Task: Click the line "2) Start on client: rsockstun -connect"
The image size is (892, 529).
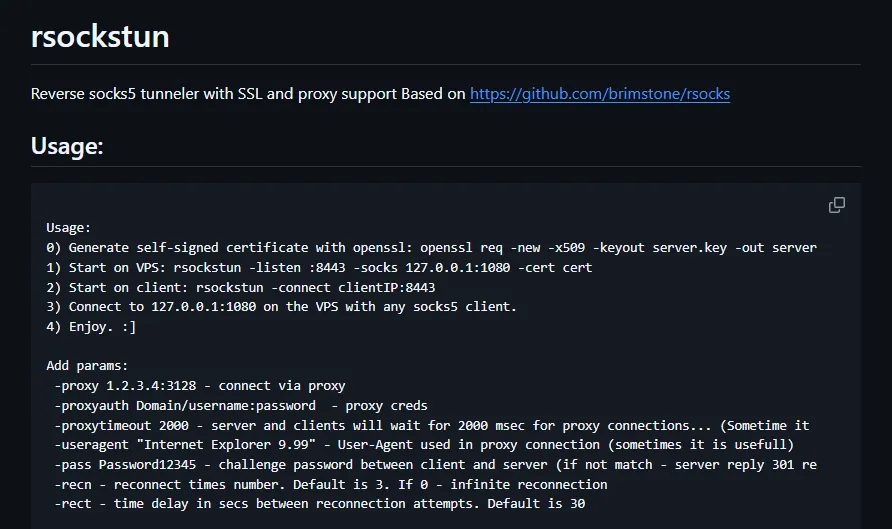Action: [241, 287]
